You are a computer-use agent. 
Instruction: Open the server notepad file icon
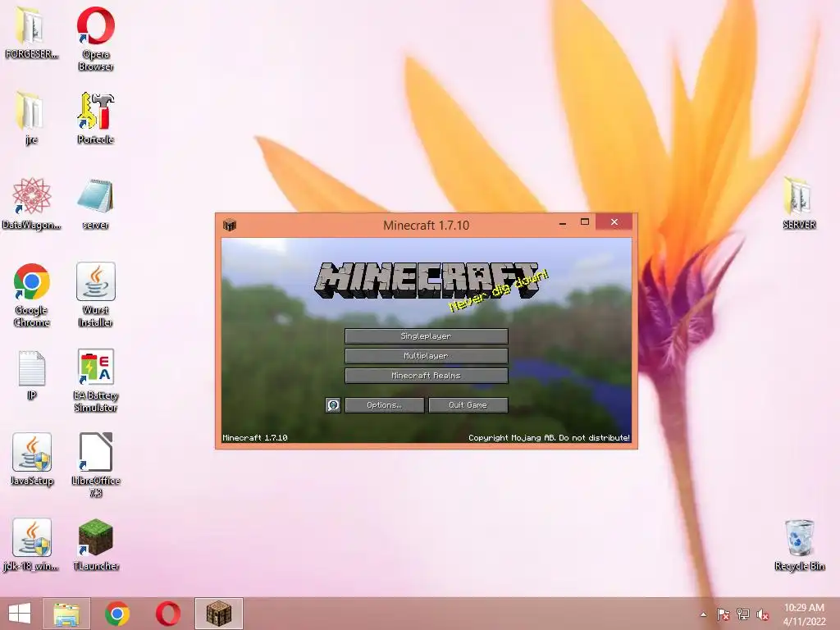(x=96, y=203)
